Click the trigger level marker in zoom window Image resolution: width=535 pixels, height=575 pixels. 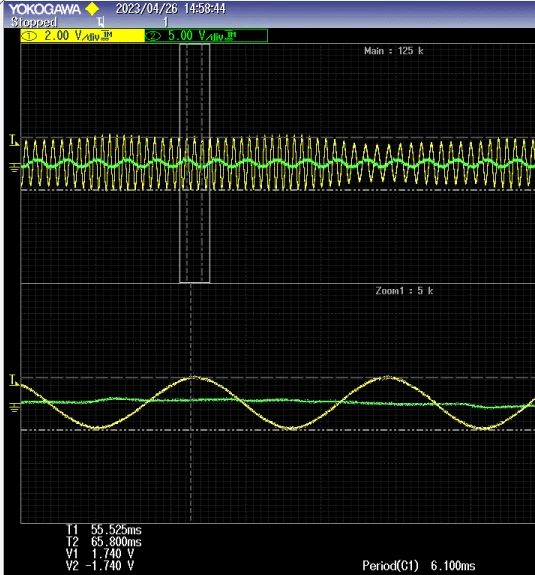point(14,380)
